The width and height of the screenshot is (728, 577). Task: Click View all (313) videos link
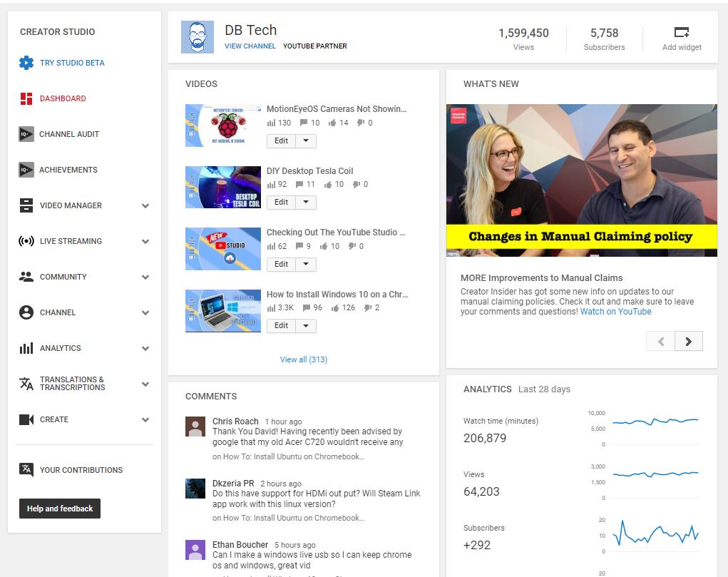304,359
